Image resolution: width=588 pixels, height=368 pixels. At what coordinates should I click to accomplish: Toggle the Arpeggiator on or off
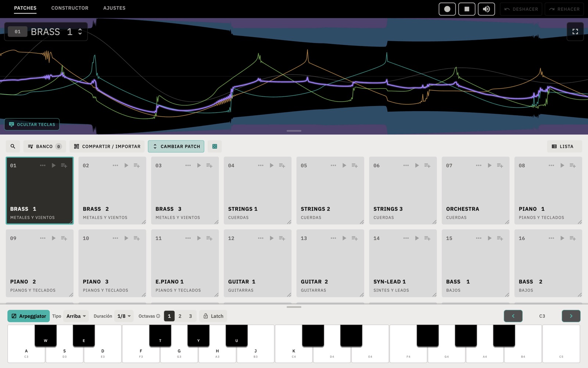(x=29, y=316)
